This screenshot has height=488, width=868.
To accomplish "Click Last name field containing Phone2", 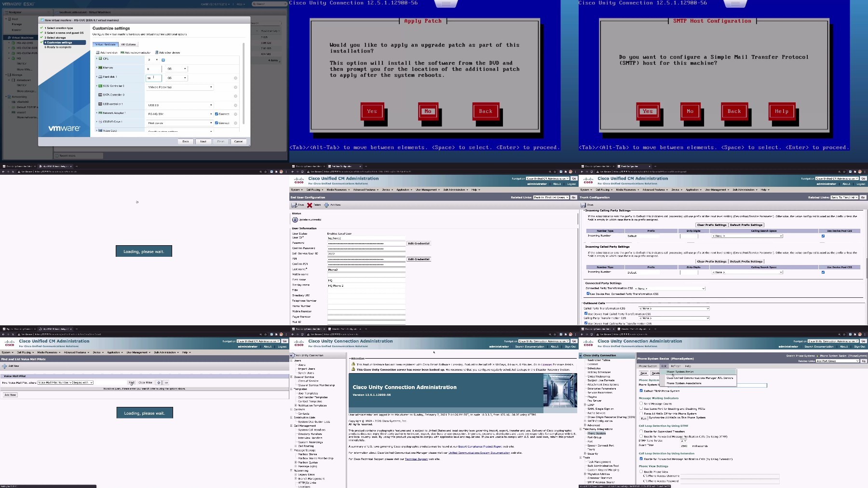I will (366, 270).
